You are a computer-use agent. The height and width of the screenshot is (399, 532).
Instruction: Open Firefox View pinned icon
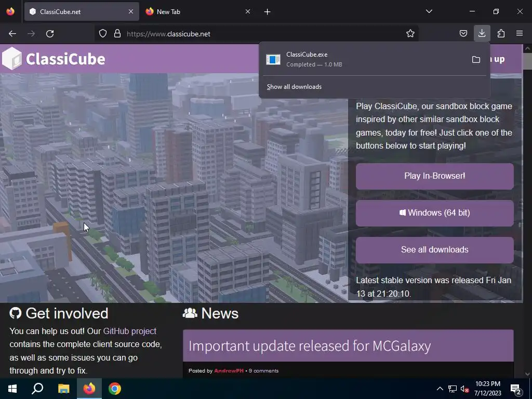pyautogui.click(x=10, y=11)
